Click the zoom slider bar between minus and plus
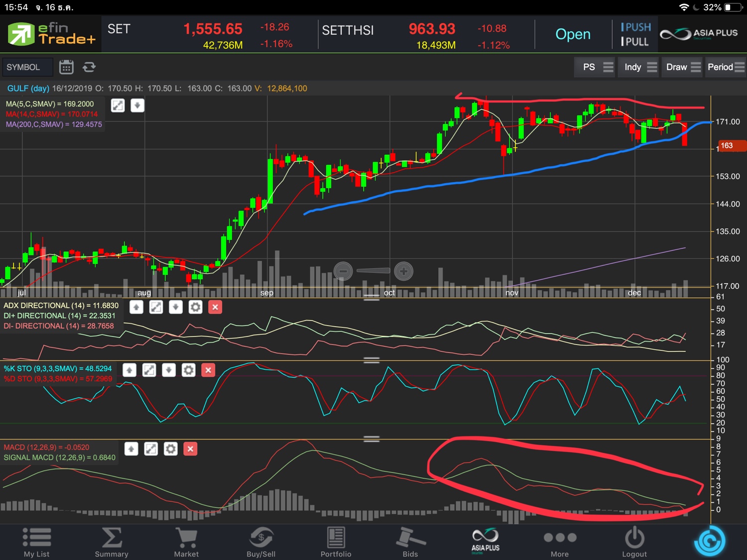Viewport: 747px width, 560px height. pos(373,271)
